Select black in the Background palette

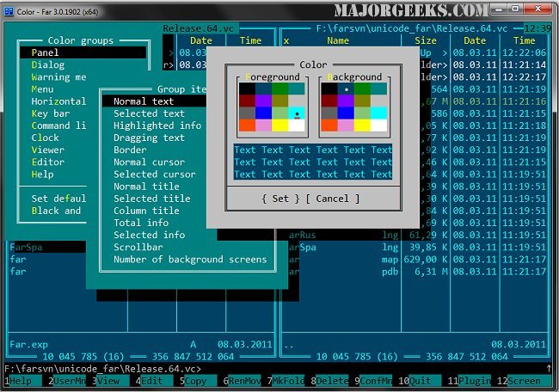tap(329, 89)
